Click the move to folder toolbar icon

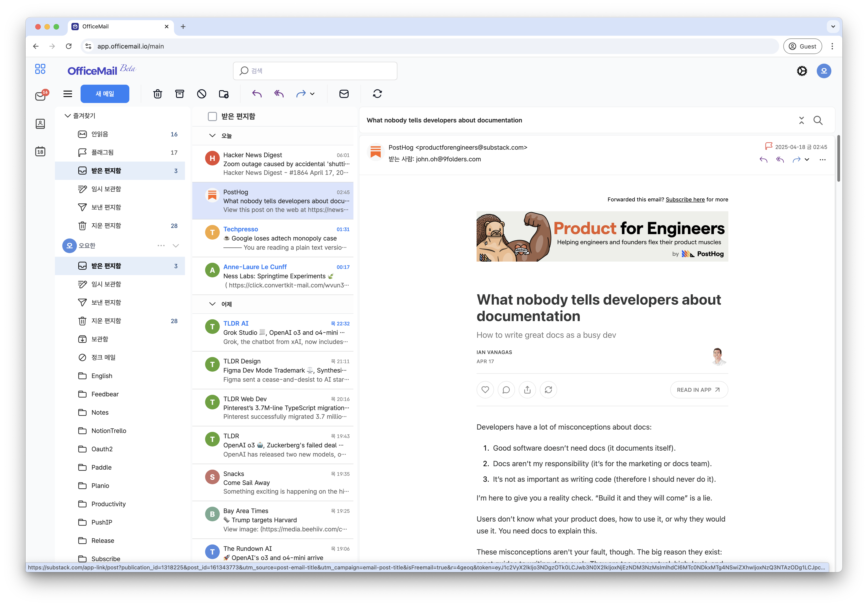point(224,94)
